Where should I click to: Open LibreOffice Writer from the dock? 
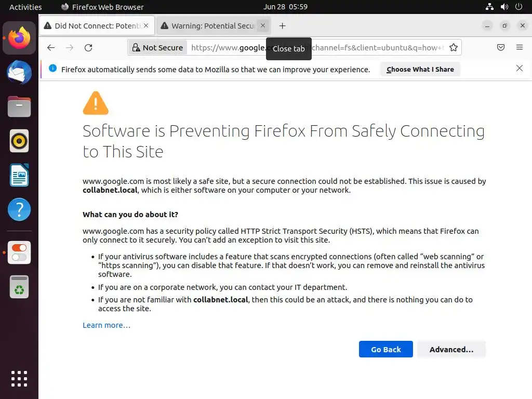coord(19,176)
